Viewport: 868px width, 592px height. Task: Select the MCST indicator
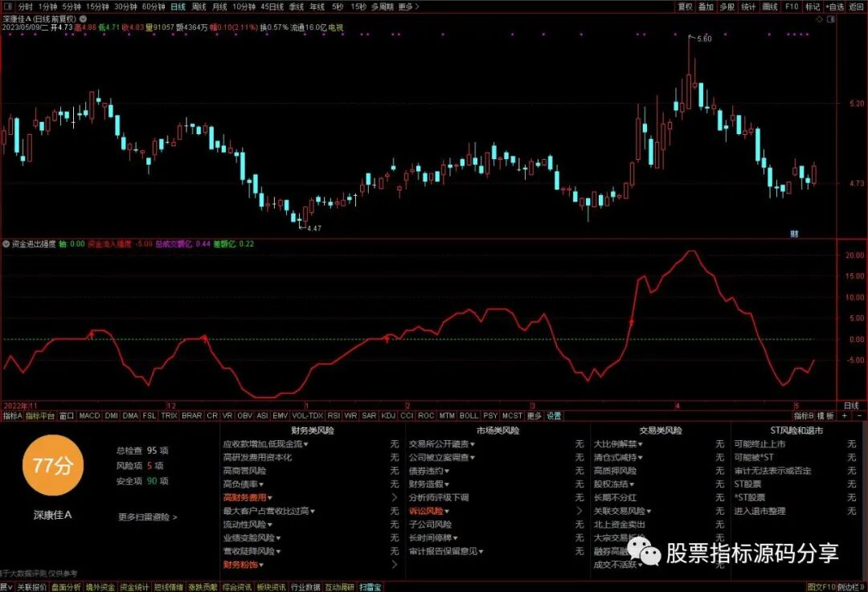512,415
